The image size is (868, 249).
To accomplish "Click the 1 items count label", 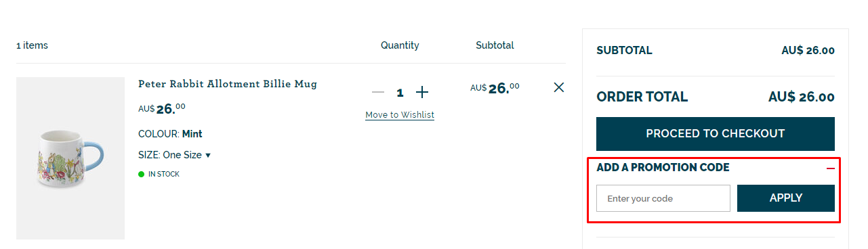I will tap(32, 45).
